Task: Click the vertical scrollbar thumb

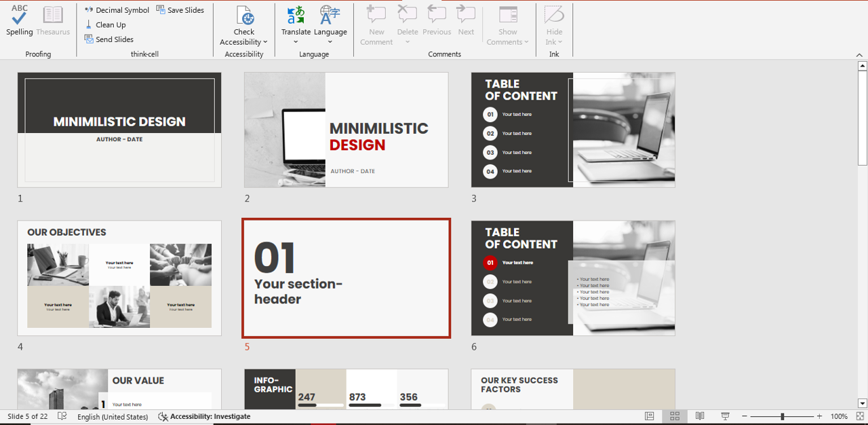Action: pyautogui.click(x=863, y=118)
